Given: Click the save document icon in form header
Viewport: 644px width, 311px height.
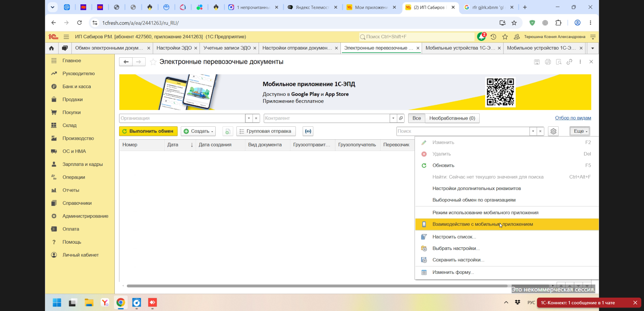Looking at the screenshot, I should tap(537, 62).
